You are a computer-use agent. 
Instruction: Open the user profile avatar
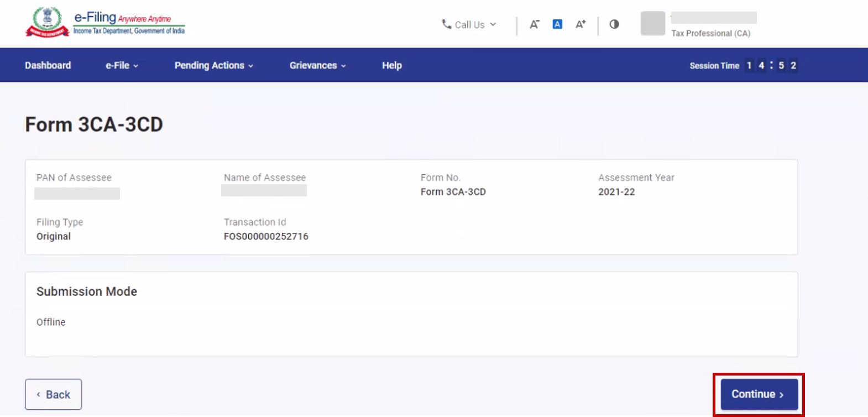652,24
